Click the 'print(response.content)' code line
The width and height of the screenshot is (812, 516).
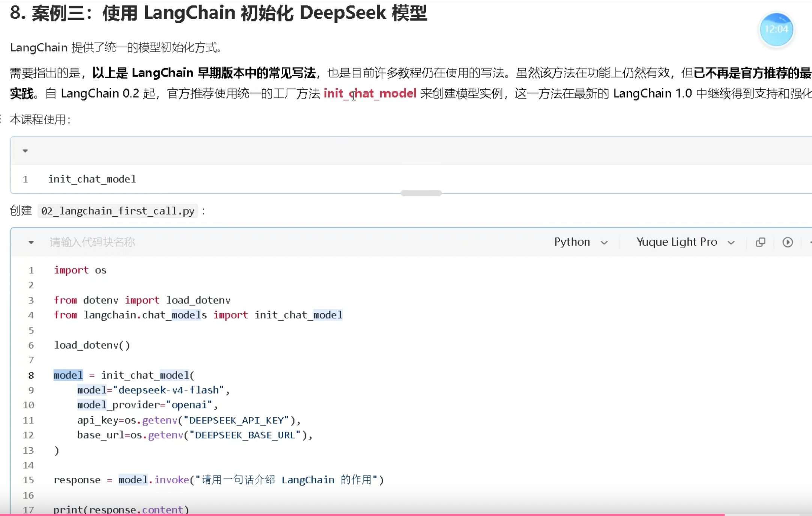click(121, 510)
